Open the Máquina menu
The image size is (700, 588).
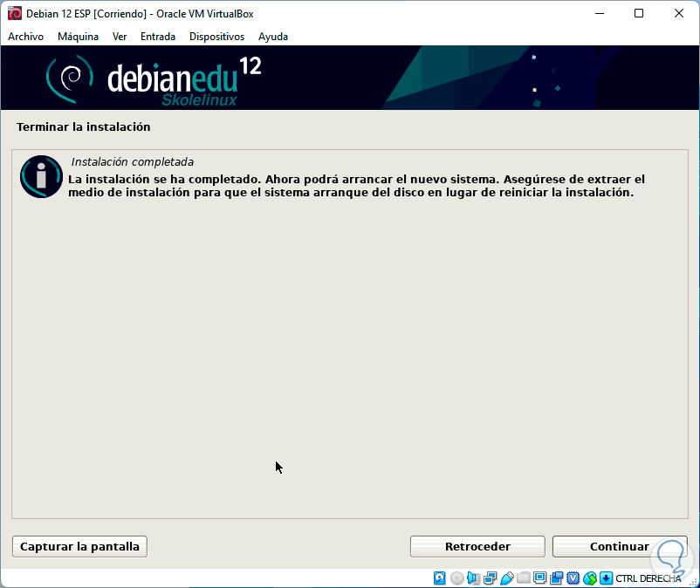coord(78,37)
